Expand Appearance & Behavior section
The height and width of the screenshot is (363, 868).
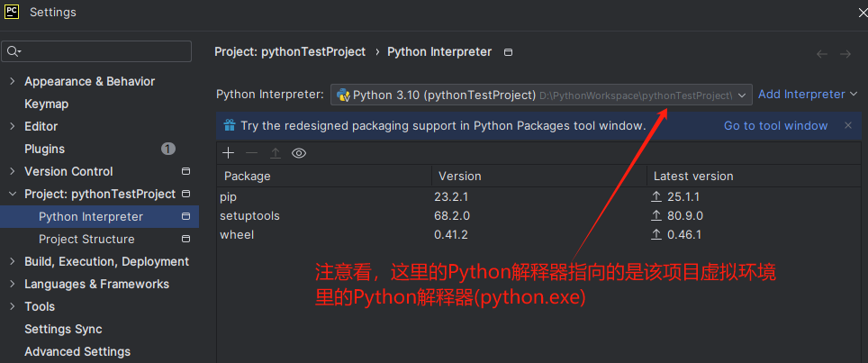pyautogui.click(x=13, y=81)
